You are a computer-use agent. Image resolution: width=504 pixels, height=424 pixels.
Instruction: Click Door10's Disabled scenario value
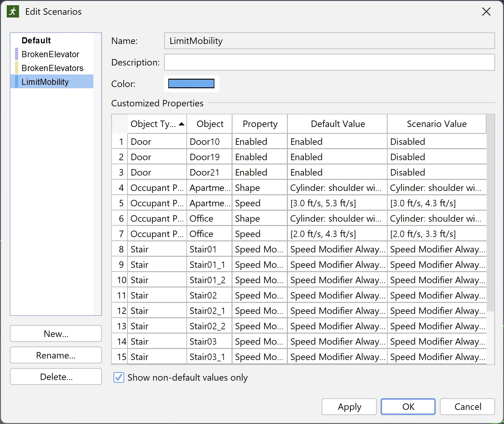tap(437, 141)
